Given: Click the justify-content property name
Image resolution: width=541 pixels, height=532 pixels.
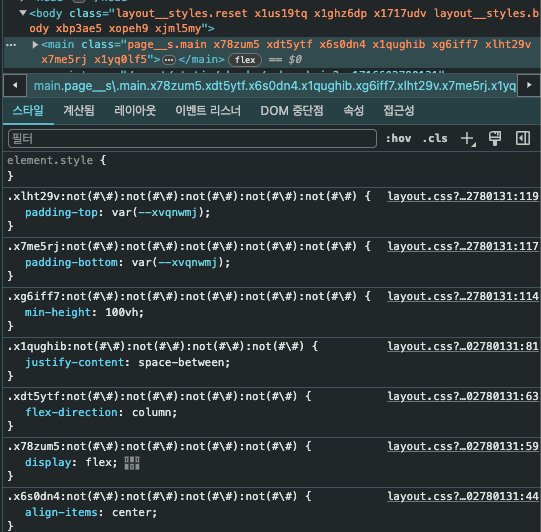Looking at the screenshot, I should (x=75, y=363).
